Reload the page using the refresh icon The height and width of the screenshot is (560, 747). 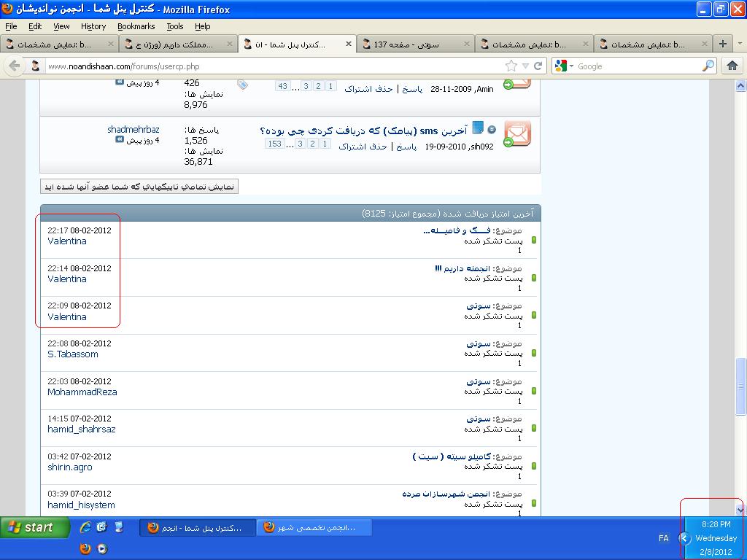click(x=538, y=66)
